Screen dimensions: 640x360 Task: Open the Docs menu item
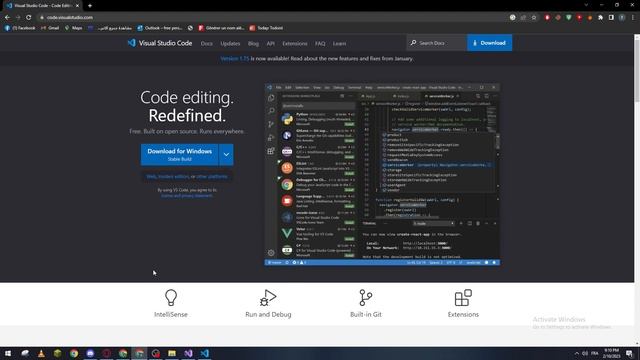[x=207, y=43]
